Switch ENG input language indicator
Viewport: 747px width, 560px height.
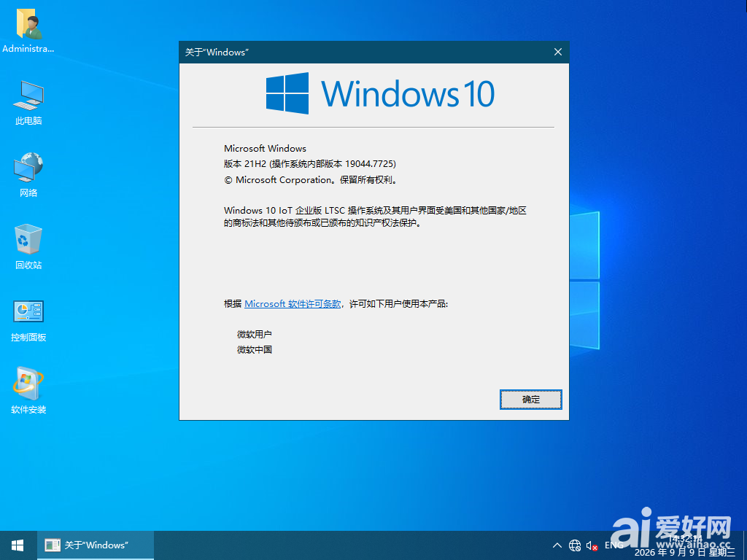pos(614,545)
